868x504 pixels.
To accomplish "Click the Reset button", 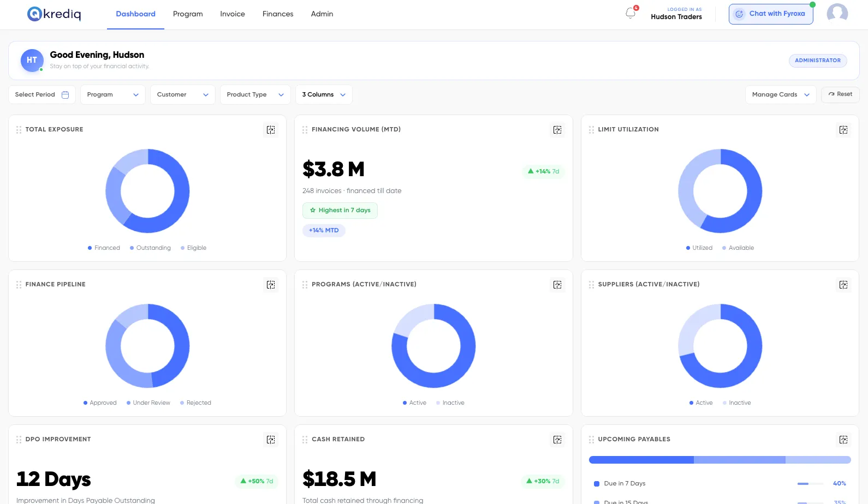I will coord(840,94).
